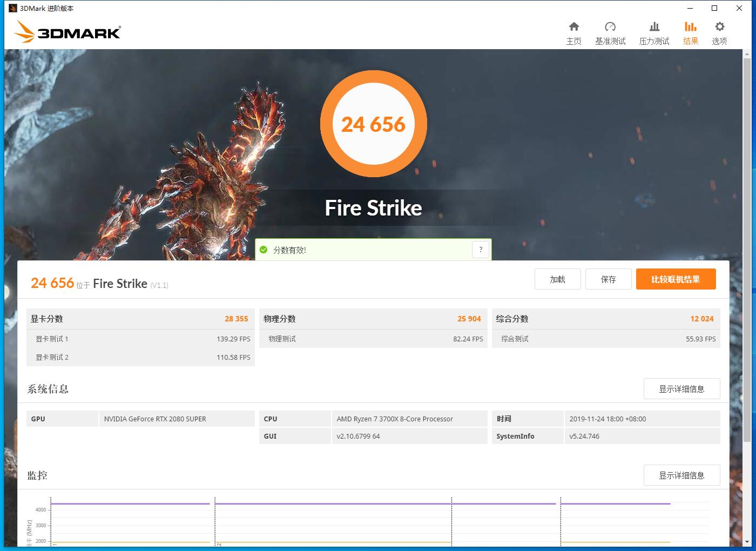The image size is (756, 551).
Task: Maximize the 3DMark window
Action: [x=714, y=8]
